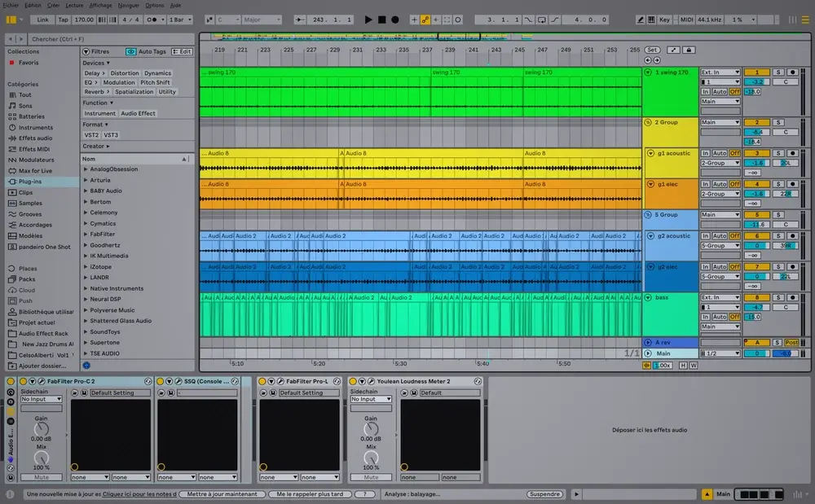Click the Automation Mode icon near Set

point(673,50)
